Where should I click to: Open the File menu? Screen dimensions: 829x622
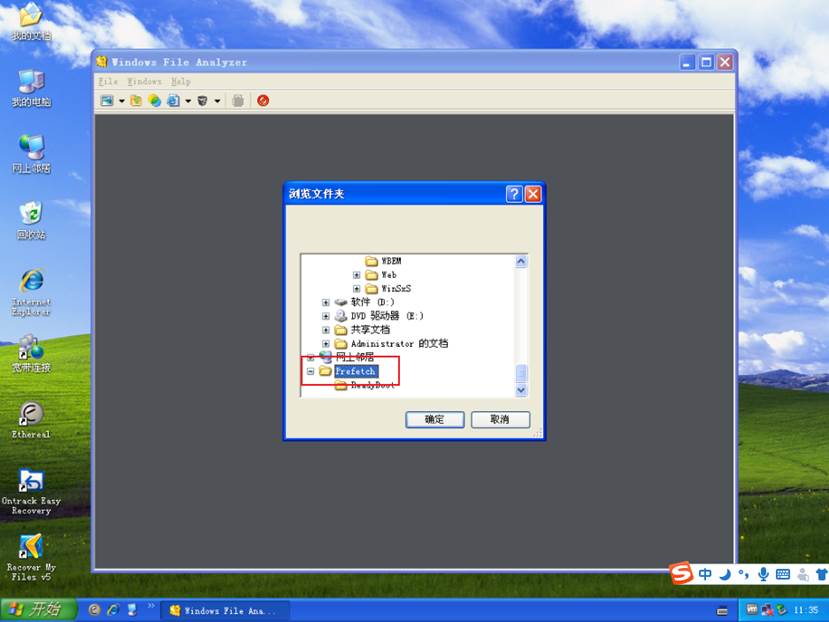coord(108,81)
